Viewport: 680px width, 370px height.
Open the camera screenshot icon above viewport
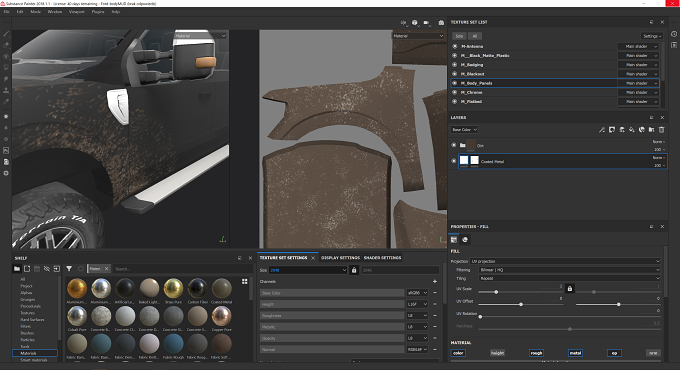pos(441,23)
